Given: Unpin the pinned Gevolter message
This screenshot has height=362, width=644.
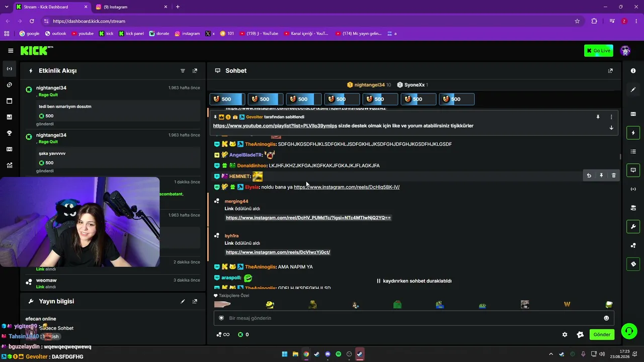Looking at the screenshot, I should 598,117.
